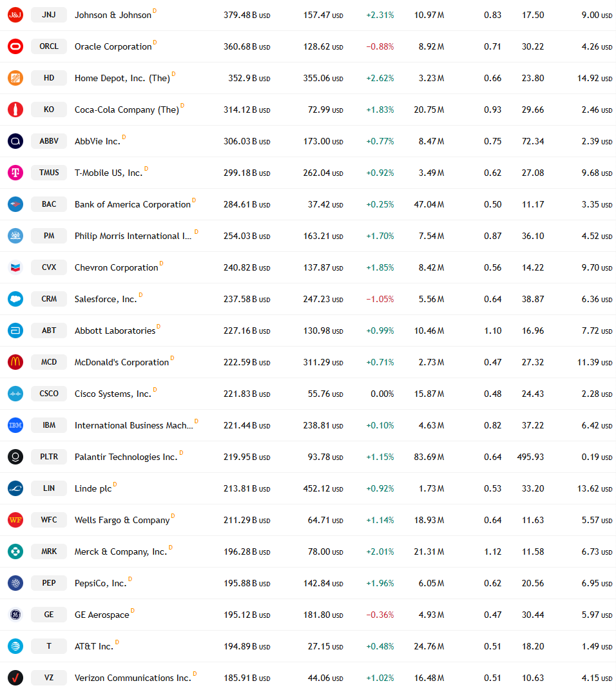Click the AbbVie logo icon
Screen dimensions: 616x690
pos(15,141)
